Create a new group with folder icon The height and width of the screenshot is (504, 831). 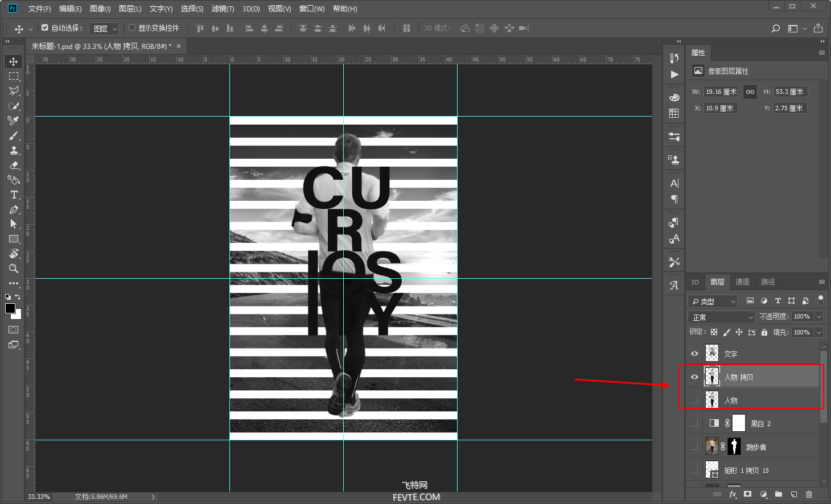(778, 494)
